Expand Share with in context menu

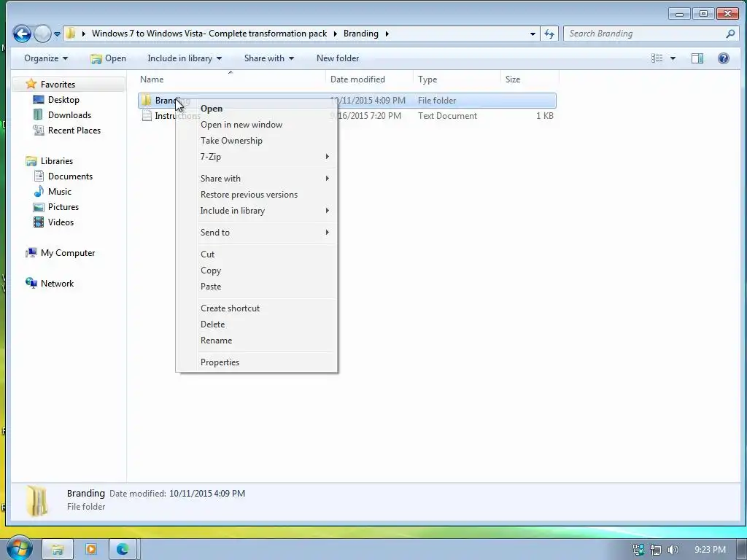(x=257, y=179)
